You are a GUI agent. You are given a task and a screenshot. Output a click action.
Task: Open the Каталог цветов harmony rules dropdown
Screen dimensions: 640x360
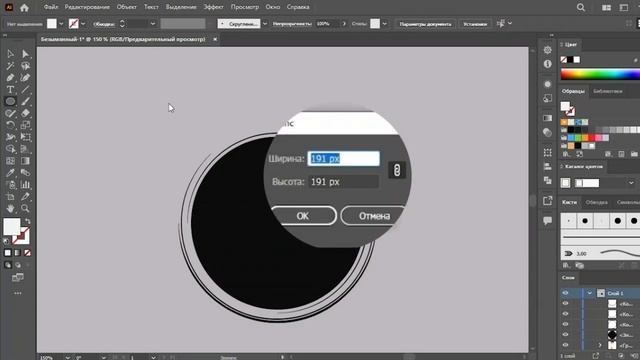coord(631,183)
